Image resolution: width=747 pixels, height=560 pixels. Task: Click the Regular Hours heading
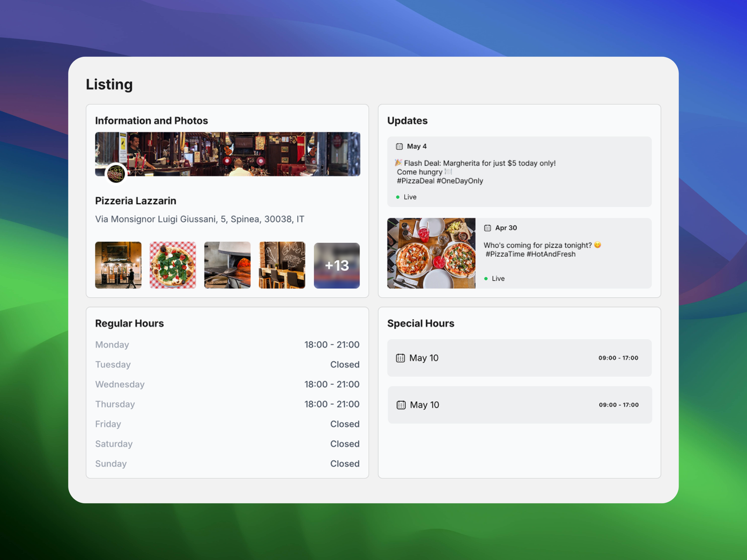(129, 323)
